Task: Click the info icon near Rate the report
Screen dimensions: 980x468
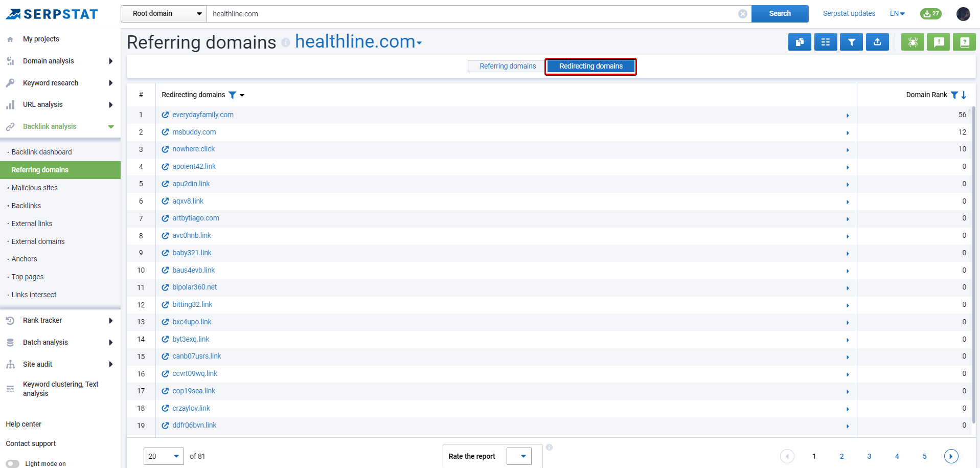Action: click(549, 447)
